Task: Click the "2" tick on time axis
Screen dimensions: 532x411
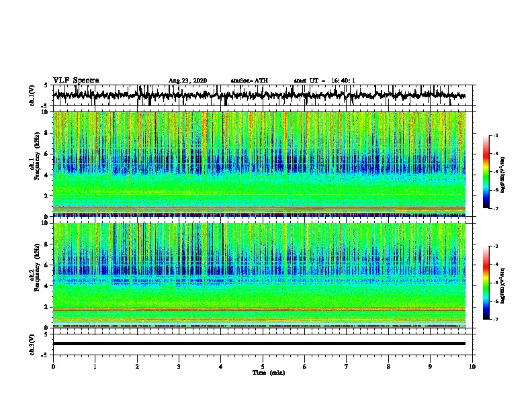Action: tap(137, 367)
